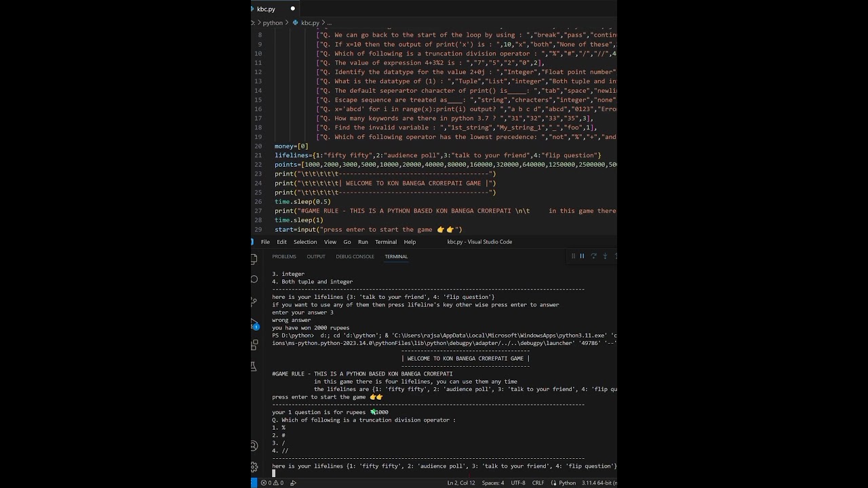Open the Manage gear icon
Viewport: 868px width, 488px height.
(x=254, y=466)
